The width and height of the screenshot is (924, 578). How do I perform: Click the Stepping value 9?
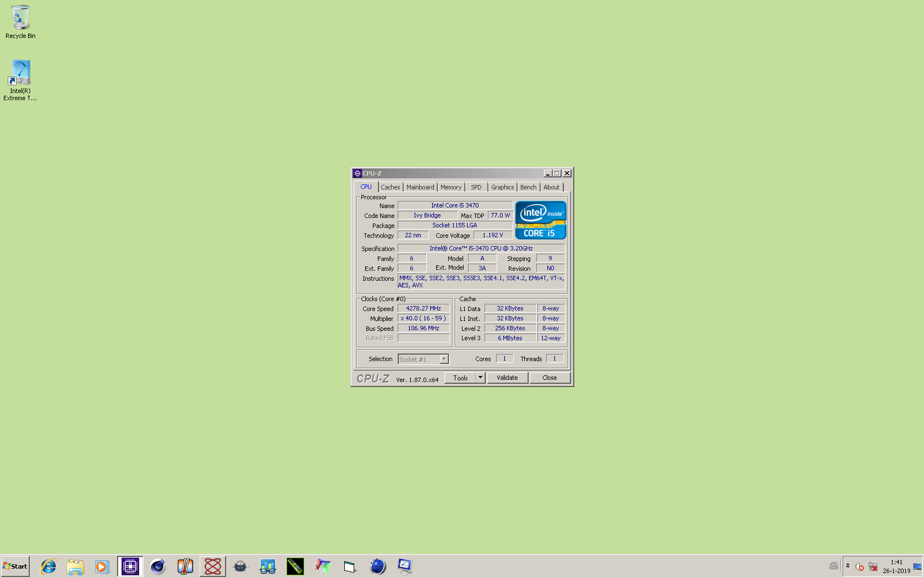click(x=551, y=258)
